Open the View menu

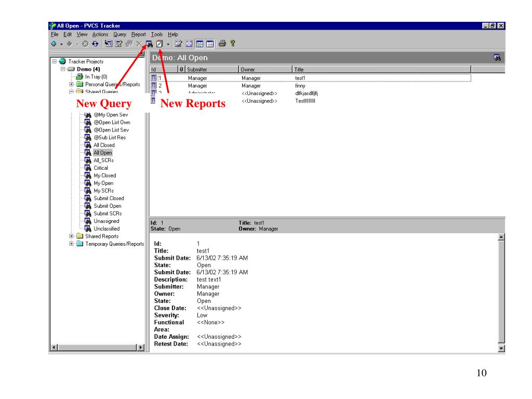coord(82,34)
